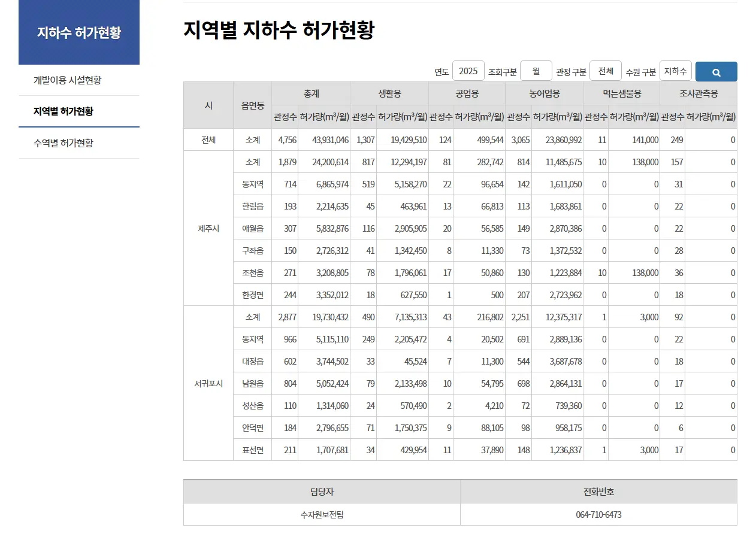This screenshot has width=756, height=537.
Task: Click the 조사관측용 column group header
Action: (x=698, y=93)
